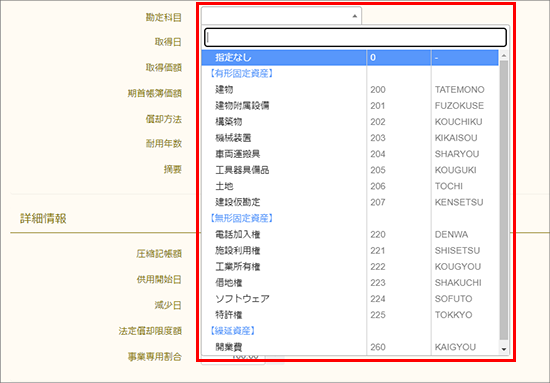The height and width of the screenshot is (383, 550).
Task: Select 土地 from the dropdown
Action: (x=350, y=186)
